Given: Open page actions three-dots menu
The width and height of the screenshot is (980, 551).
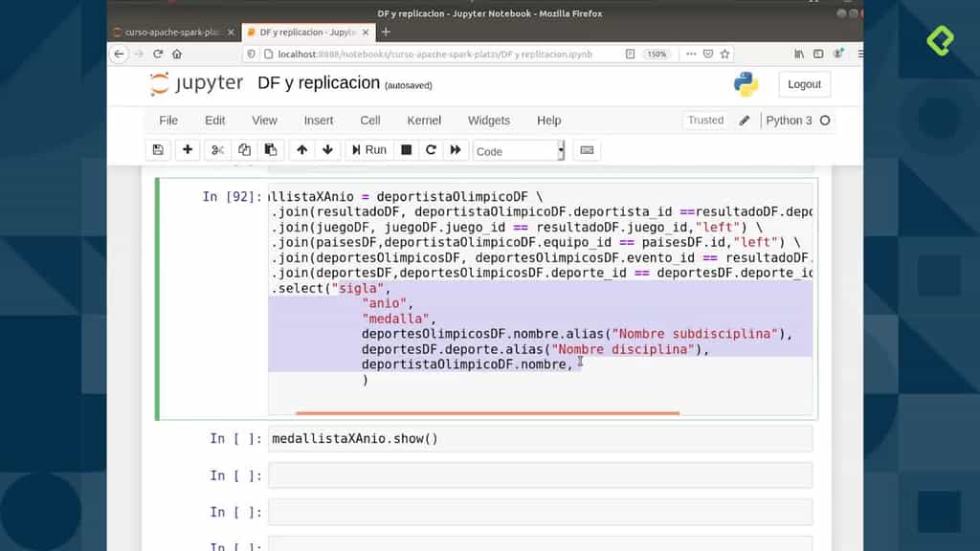Looking at the screenshot, I should pyautogui.click(x=691, y=55).
